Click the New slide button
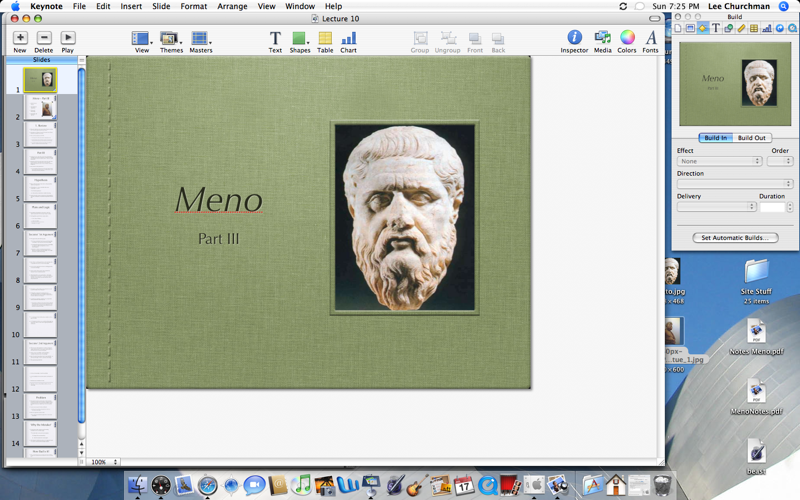The width and height of the screenshot is (800, 500). pos(19,38)
